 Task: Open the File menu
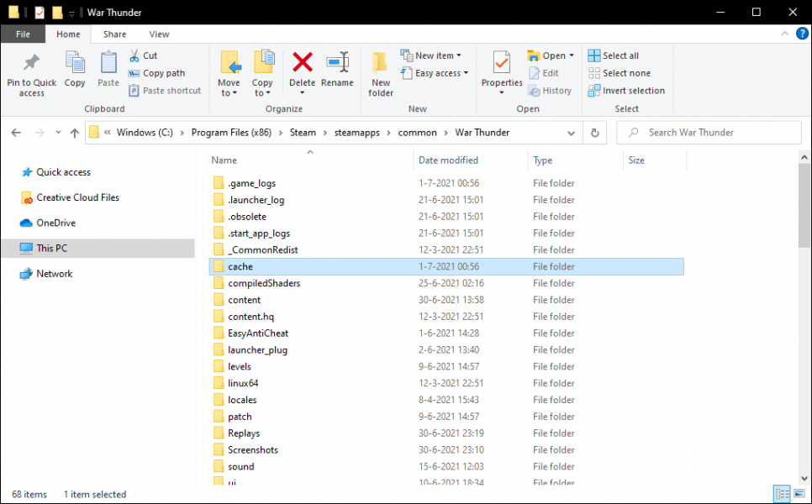click(x=23, y=34)
